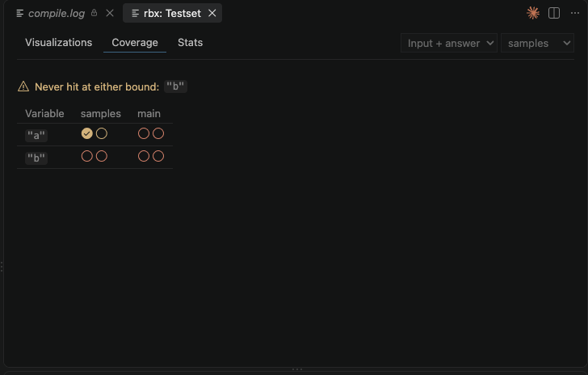Open the three-dot more actions menu

pyautogui.click(x=575, y=13)
